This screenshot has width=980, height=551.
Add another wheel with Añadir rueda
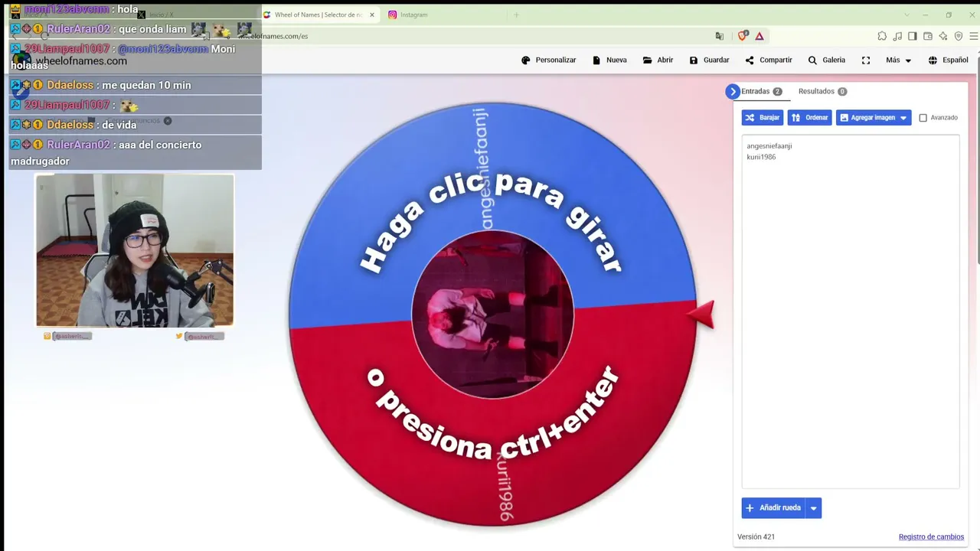[x=773, y=508]
